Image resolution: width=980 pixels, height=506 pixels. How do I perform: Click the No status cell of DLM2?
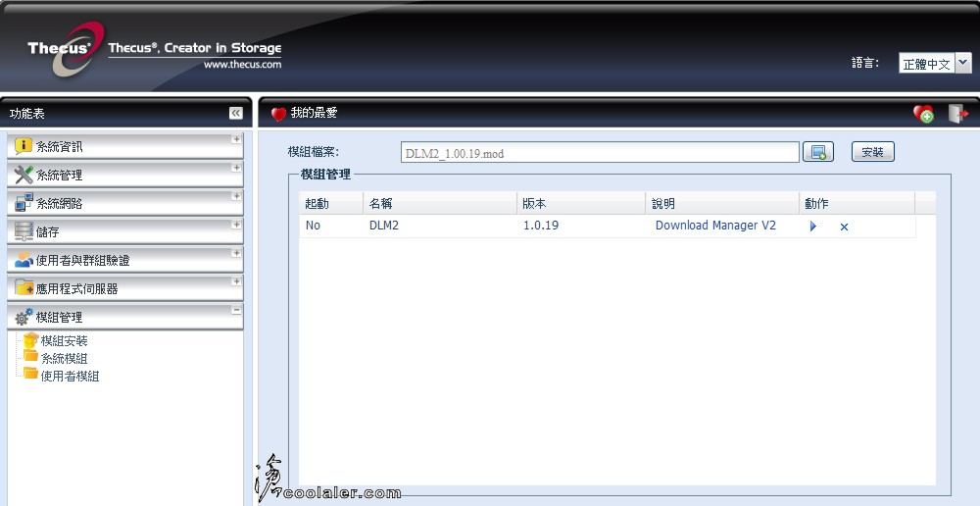click(314, 226)
